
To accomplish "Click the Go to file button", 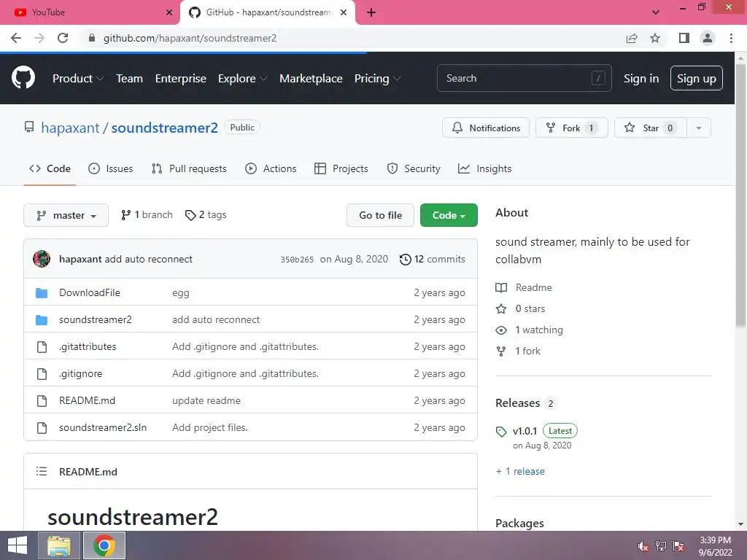I will pyautogui.click(x=380, y=215).
